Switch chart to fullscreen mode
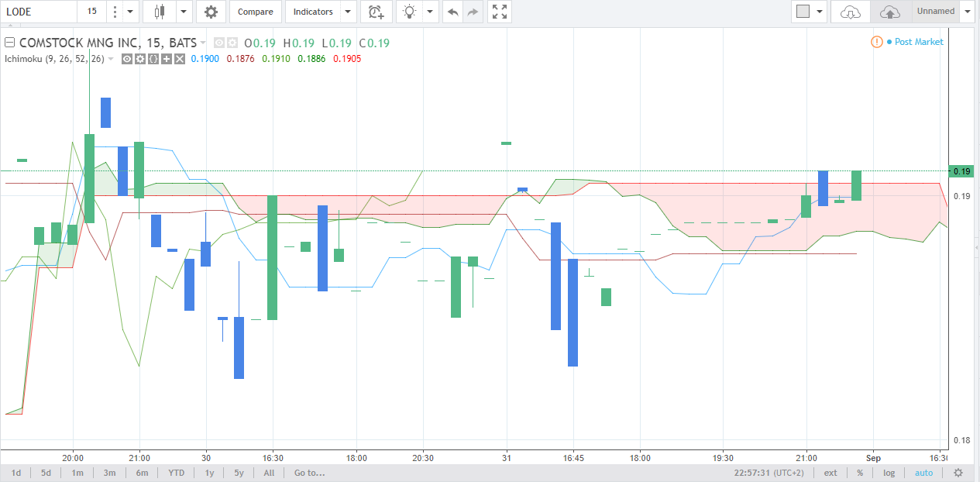Image resolution: width=980 pixels, height=482 pixels. pos(499,12)
